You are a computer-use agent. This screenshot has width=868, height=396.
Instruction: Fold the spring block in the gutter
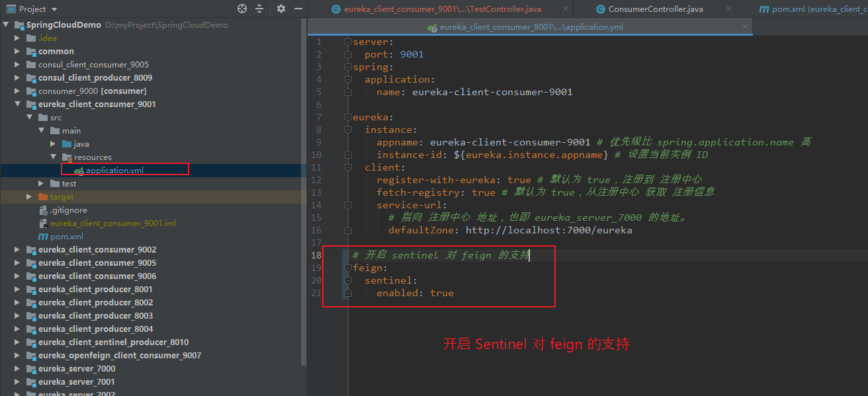349,67
